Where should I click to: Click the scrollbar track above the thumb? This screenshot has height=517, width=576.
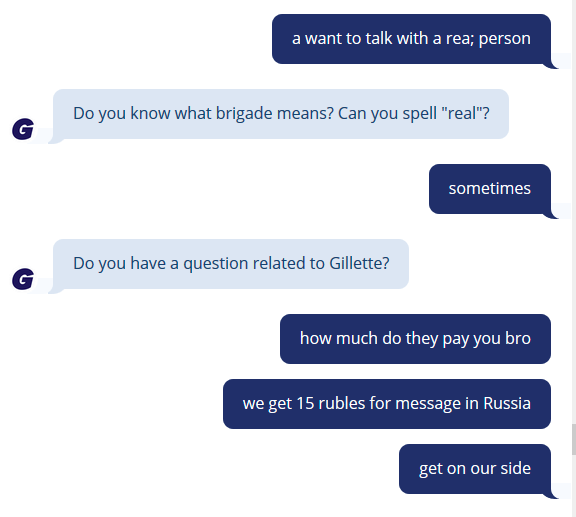pyautogui.click(x=573, y=212)
